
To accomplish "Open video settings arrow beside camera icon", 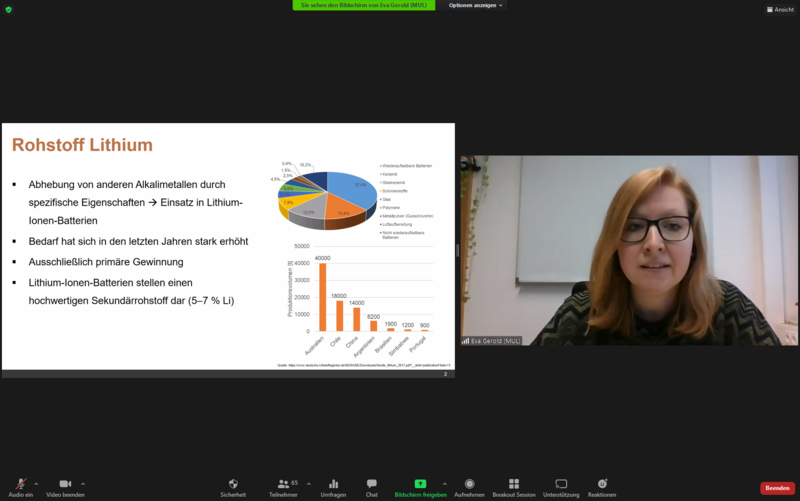I will (x=83, y=483).
